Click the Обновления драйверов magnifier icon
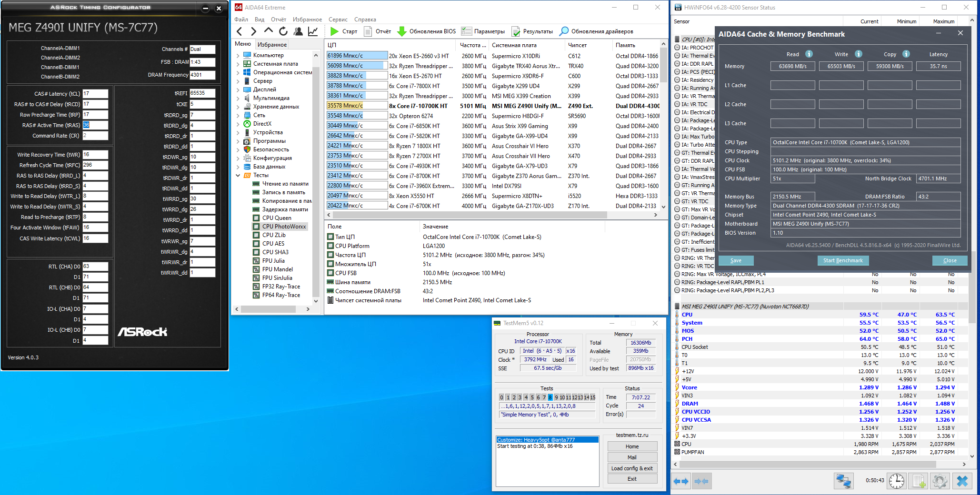Viewport: 980px width, 495px height. (564, 31)
